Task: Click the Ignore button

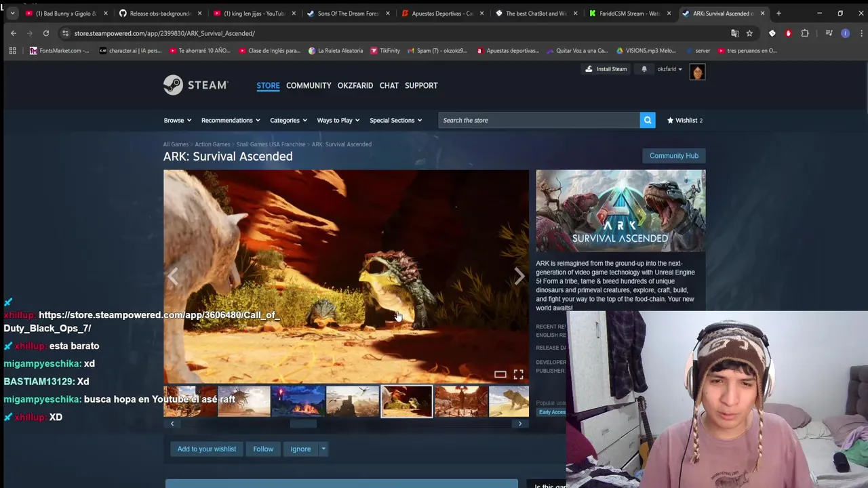Action: [300, 449]
